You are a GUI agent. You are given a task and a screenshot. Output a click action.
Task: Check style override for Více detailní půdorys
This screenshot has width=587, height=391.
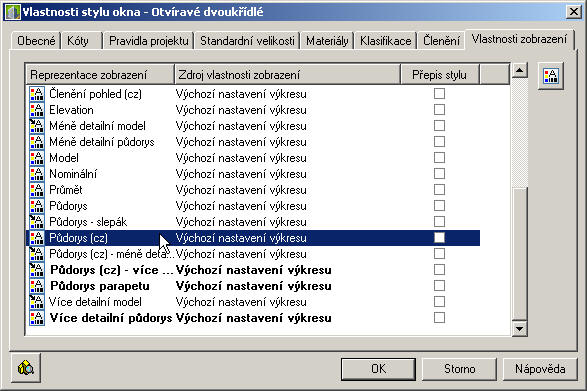439,318
